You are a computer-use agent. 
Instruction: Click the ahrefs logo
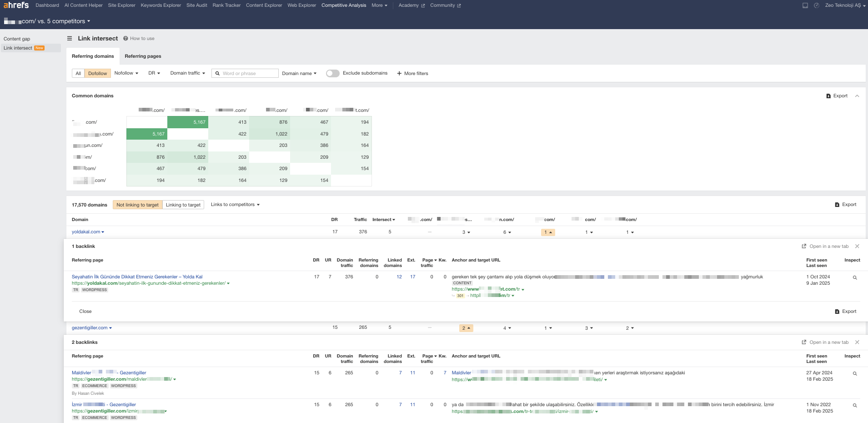pos(16,5)
